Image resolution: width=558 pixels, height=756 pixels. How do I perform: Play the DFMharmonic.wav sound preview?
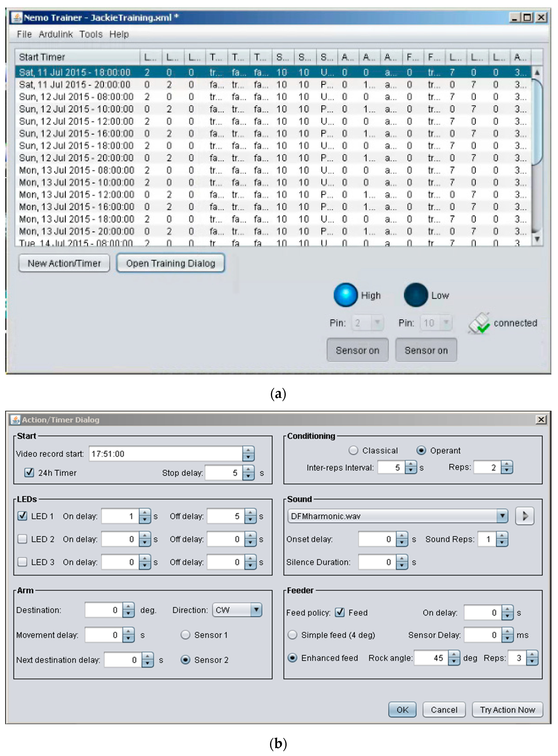point(524,516)
